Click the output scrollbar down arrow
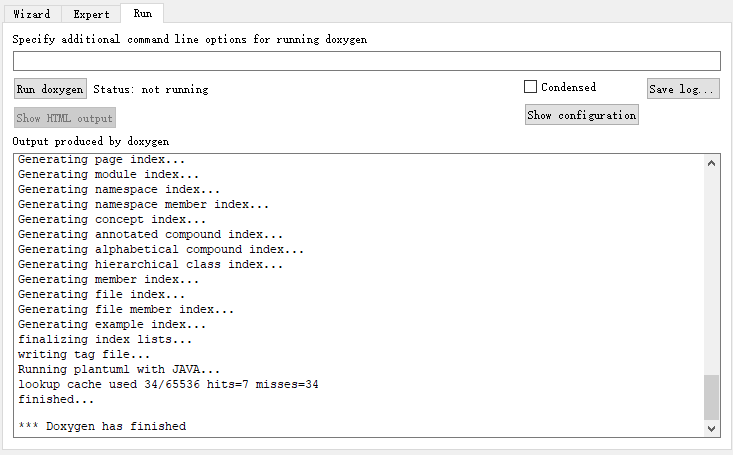The width and height of the screenshot is (733, 455). point(711,428)
